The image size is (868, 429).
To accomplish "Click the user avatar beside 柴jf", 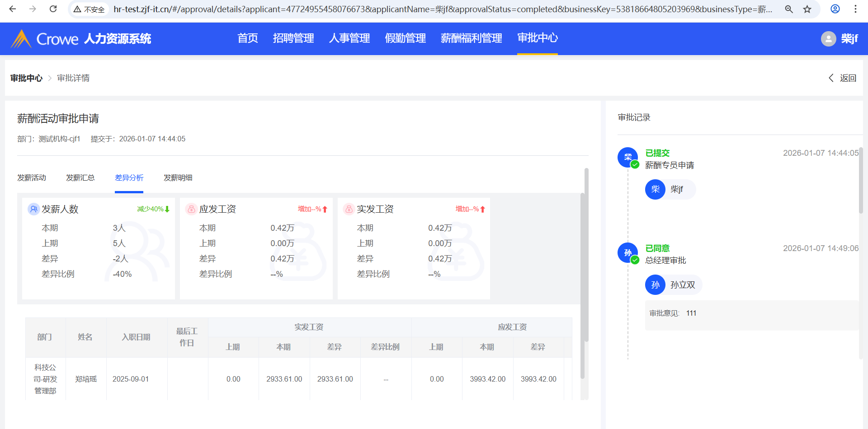I will point(828,39).
